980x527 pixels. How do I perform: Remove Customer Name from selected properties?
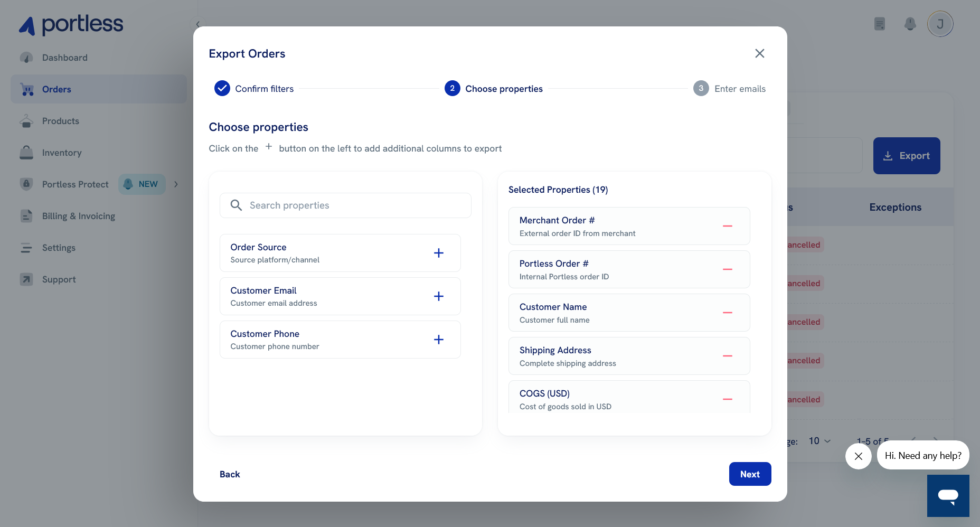[x=727, y=313]
